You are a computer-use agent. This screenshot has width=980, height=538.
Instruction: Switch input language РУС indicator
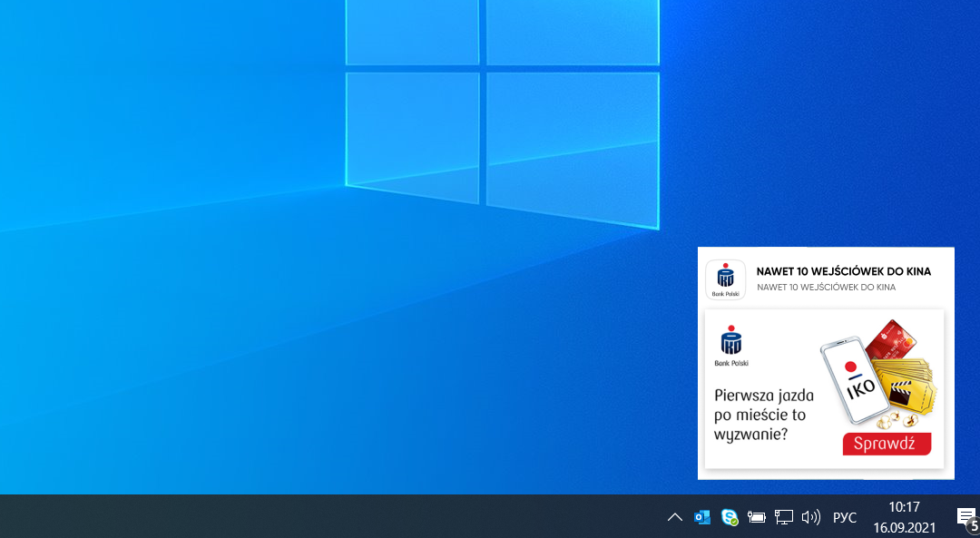[845, 517]
